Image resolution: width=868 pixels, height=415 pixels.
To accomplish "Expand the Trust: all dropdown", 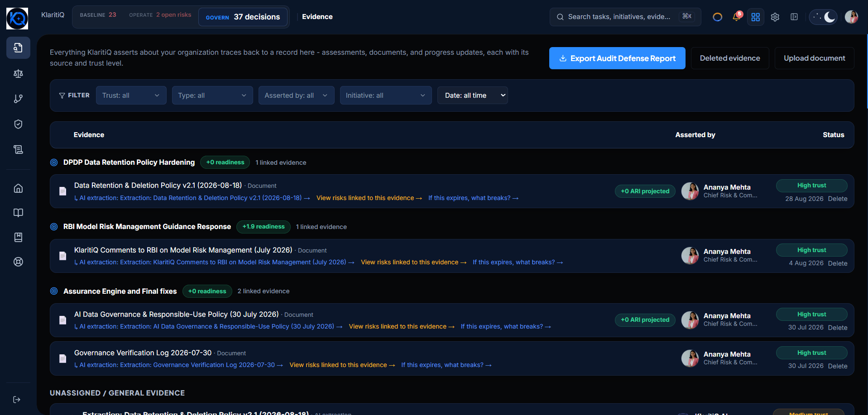I will 131,95.
